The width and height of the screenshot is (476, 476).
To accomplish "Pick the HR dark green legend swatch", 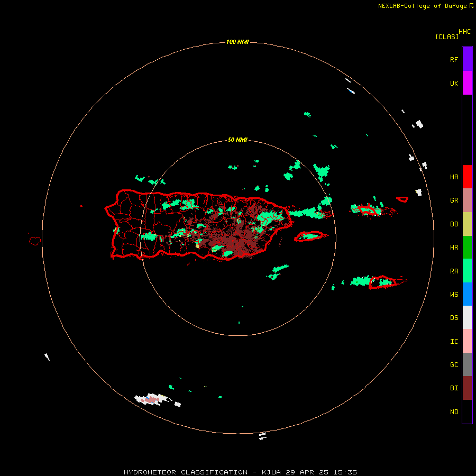I will tap(467, 248).
